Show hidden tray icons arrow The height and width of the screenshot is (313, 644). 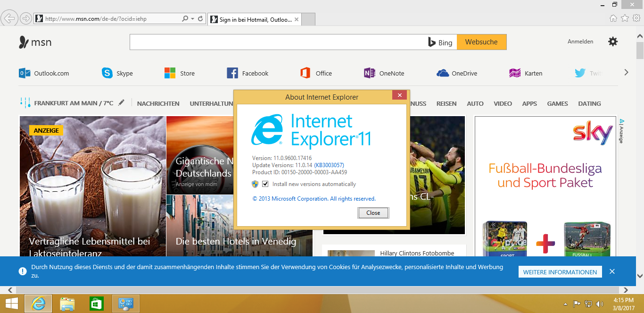[565, 304]
